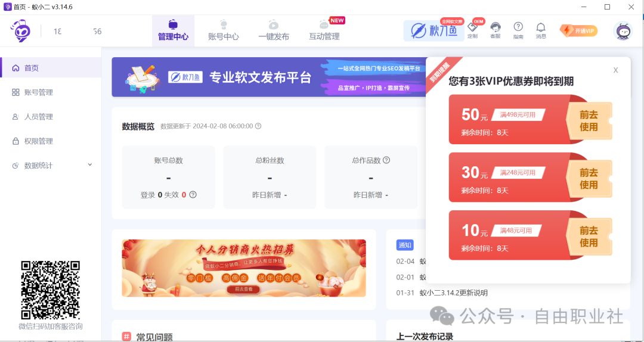Screen dimensions: 644x342
Task: Open the 02-04 notice entry
Action: tap(411, 261)
